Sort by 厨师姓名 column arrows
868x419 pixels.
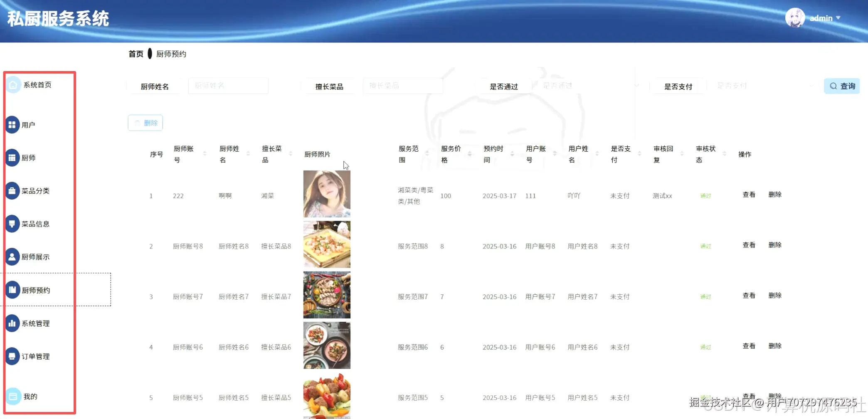(x=248, y=154)
